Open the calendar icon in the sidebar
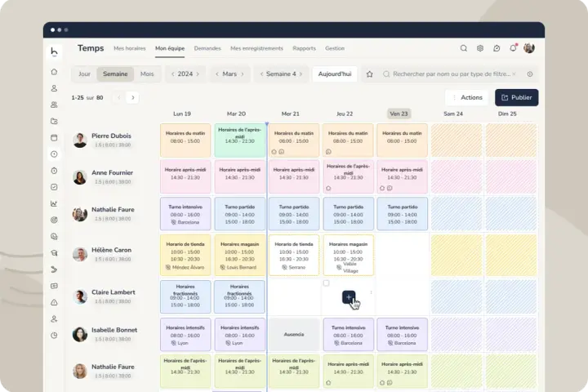 click(x=54, y=138)
